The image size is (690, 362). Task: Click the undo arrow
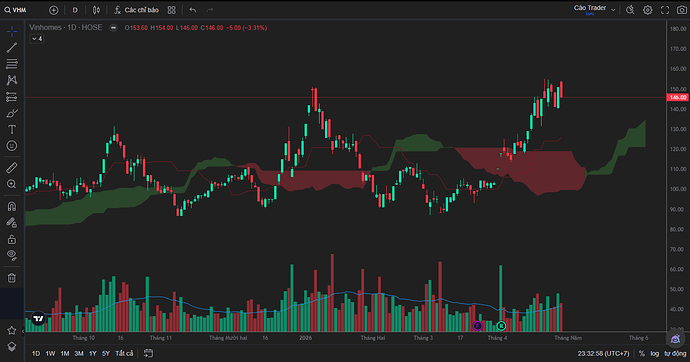193,10
